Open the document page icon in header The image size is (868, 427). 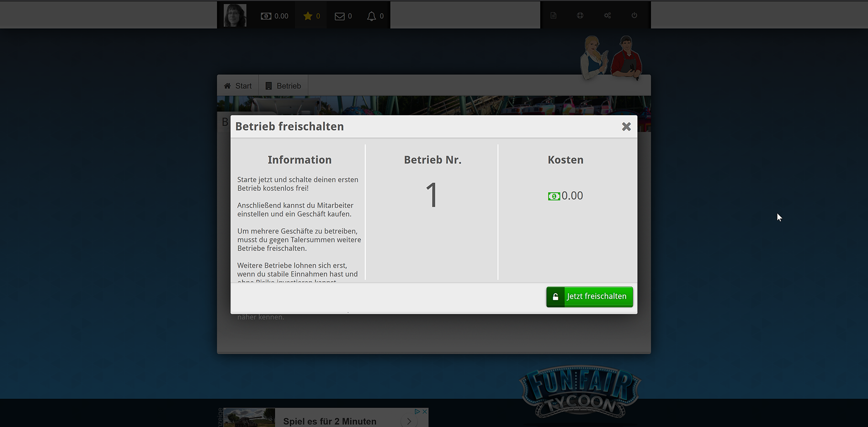point(553,15)
